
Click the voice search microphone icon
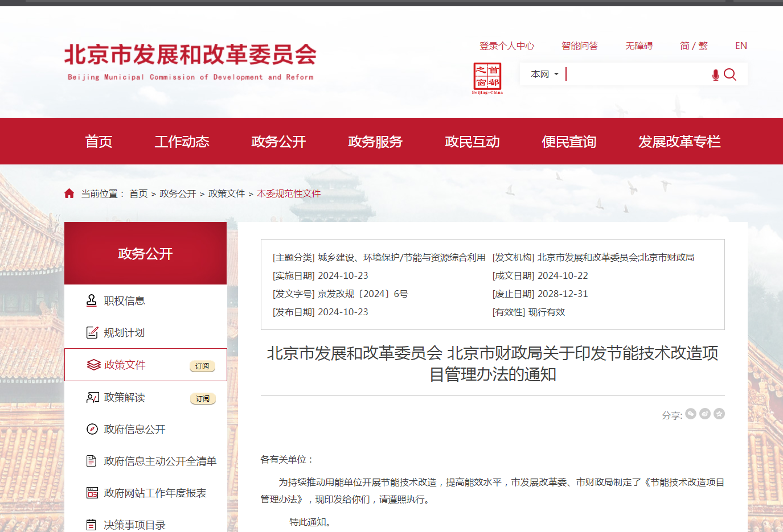(715, 75)
